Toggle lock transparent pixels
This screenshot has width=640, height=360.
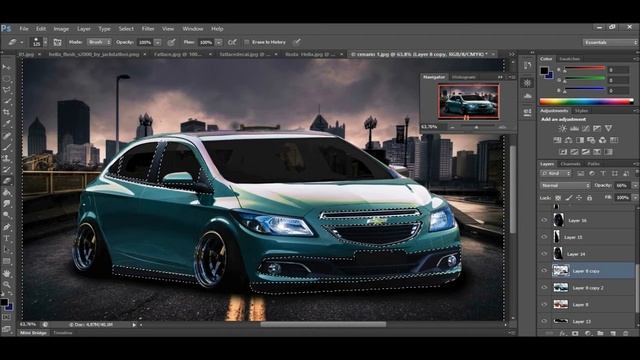(558, 198)
